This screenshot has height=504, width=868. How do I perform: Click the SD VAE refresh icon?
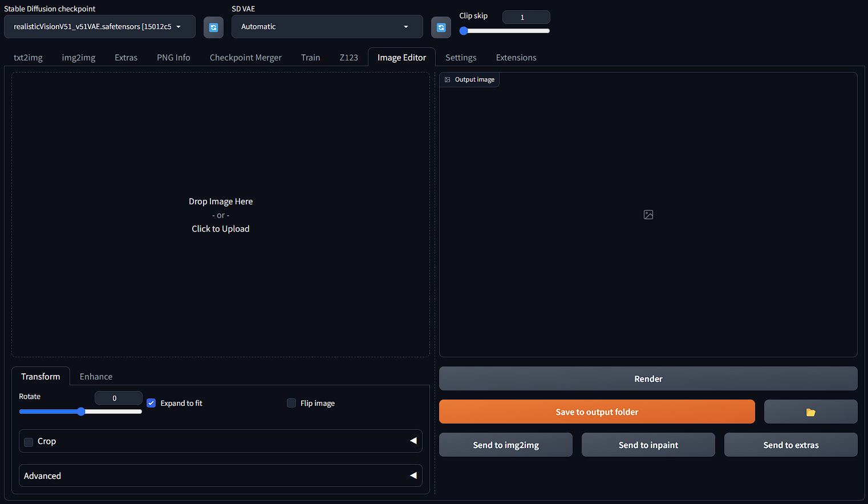(x=441, y=27)
